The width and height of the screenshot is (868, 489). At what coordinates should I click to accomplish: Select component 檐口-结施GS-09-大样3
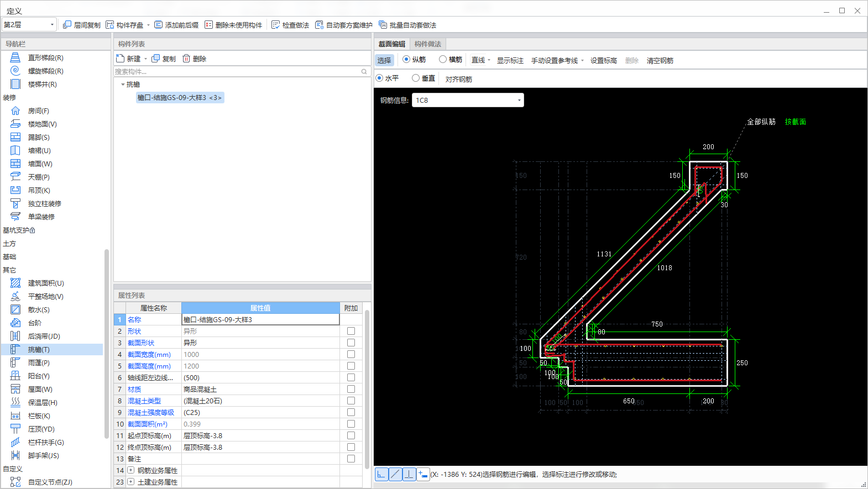180,98
